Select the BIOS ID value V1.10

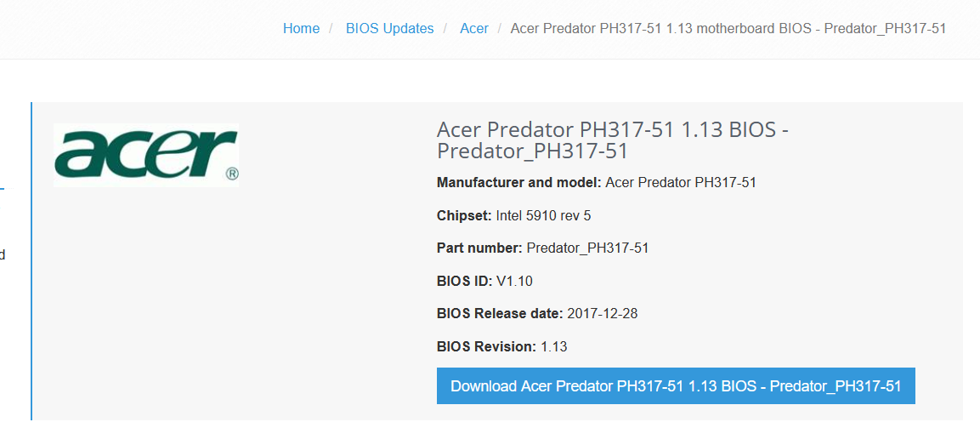click(x=514, y=281)
